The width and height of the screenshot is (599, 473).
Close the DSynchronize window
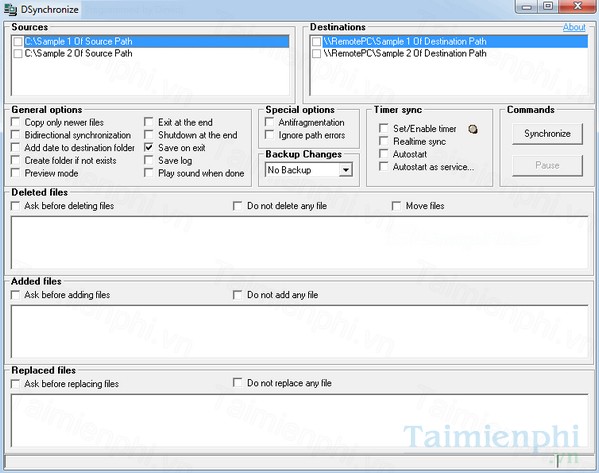578,6
